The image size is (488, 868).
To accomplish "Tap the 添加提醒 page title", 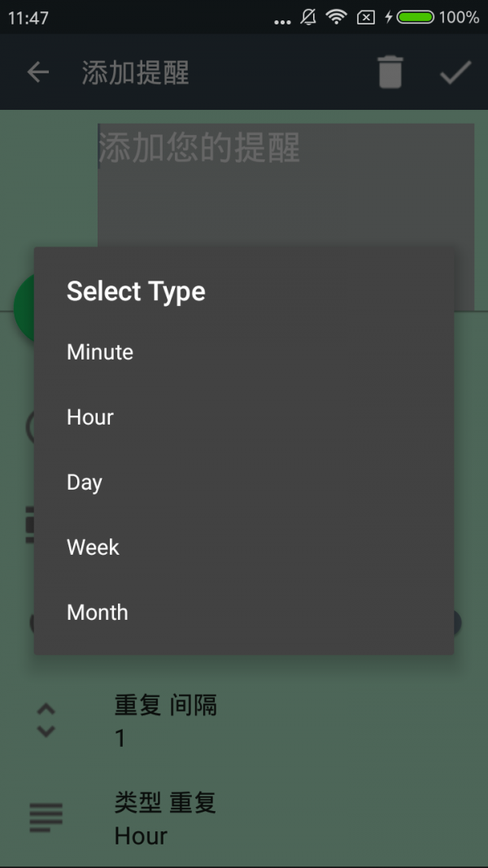I will [x=136, y=72].
